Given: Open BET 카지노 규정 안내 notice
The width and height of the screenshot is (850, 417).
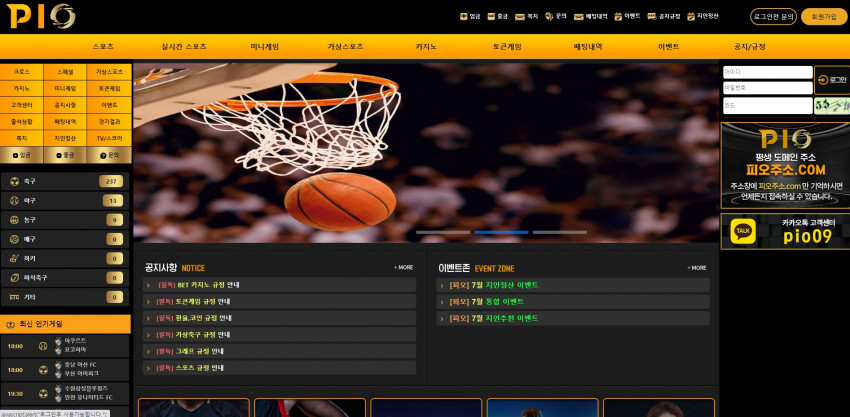Looking at the screenshot, I should 279,285.
